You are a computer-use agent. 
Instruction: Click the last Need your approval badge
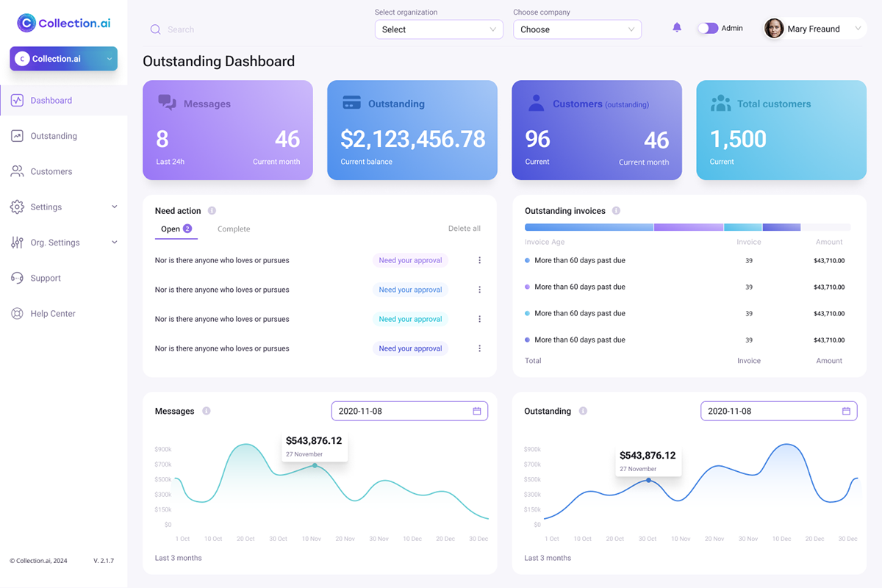tap(410, 348)
